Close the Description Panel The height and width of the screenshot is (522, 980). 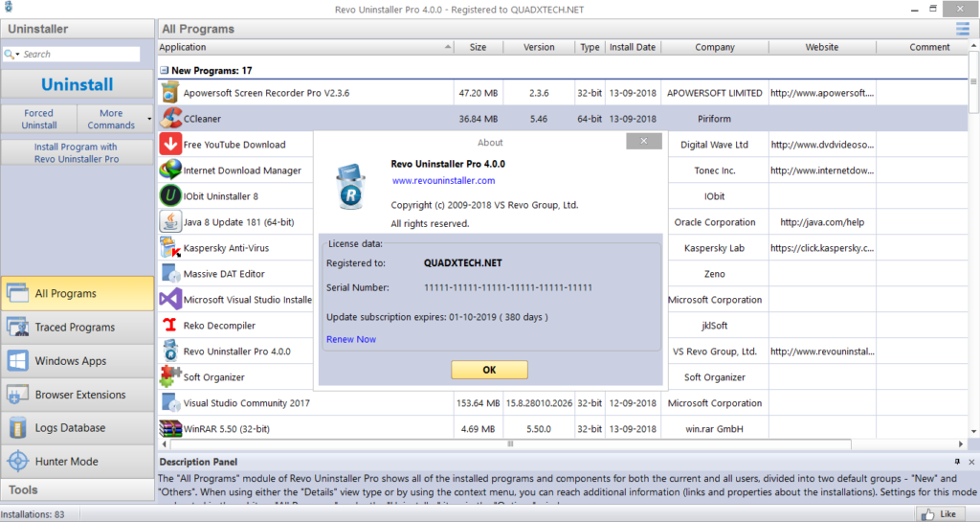(x=971, y=462)
